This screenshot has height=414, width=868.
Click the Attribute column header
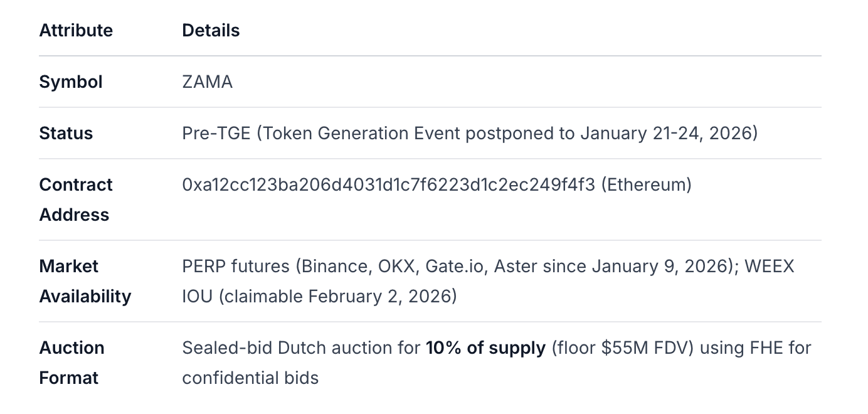coord(76,30)
